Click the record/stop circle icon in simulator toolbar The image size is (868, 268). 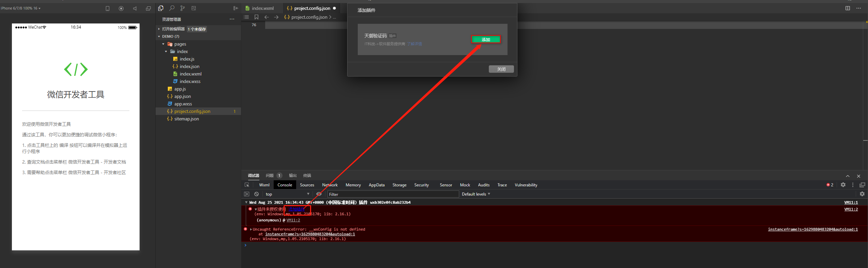click(121, 9)
